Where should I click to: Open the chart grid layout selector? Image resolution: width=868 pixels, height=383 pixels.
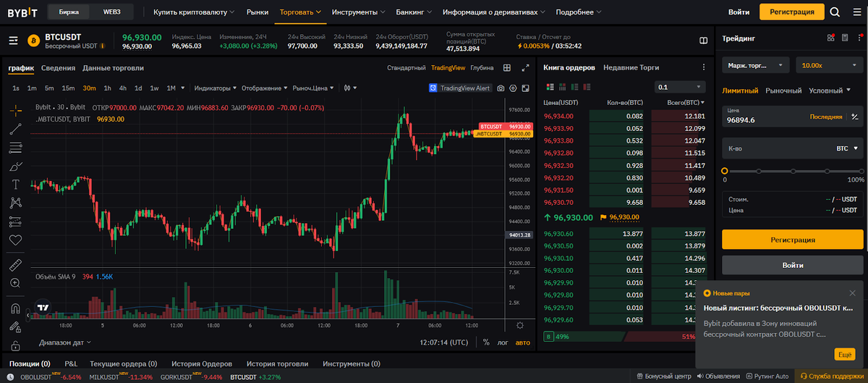(x=507, y=68)
